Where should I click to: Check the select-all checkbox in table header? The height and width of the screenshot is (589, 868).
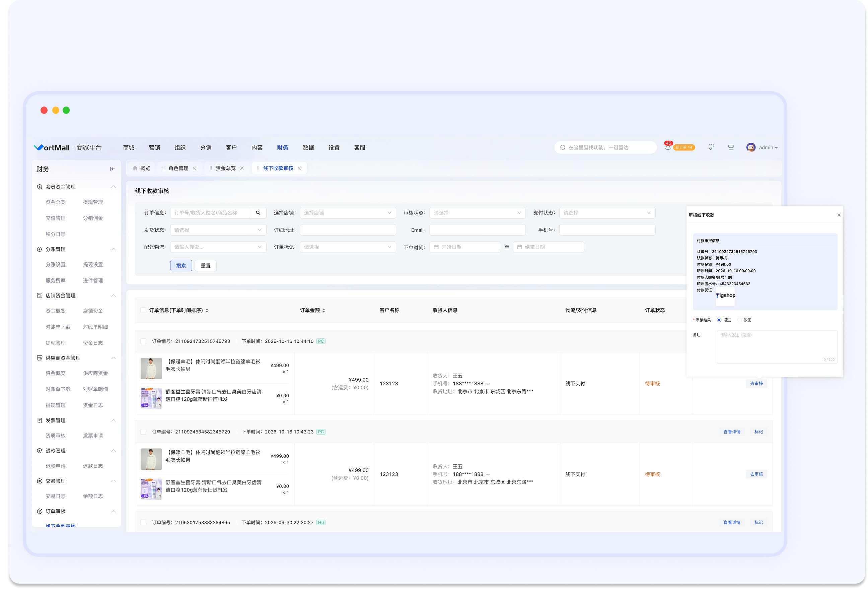tap(143, 310)
